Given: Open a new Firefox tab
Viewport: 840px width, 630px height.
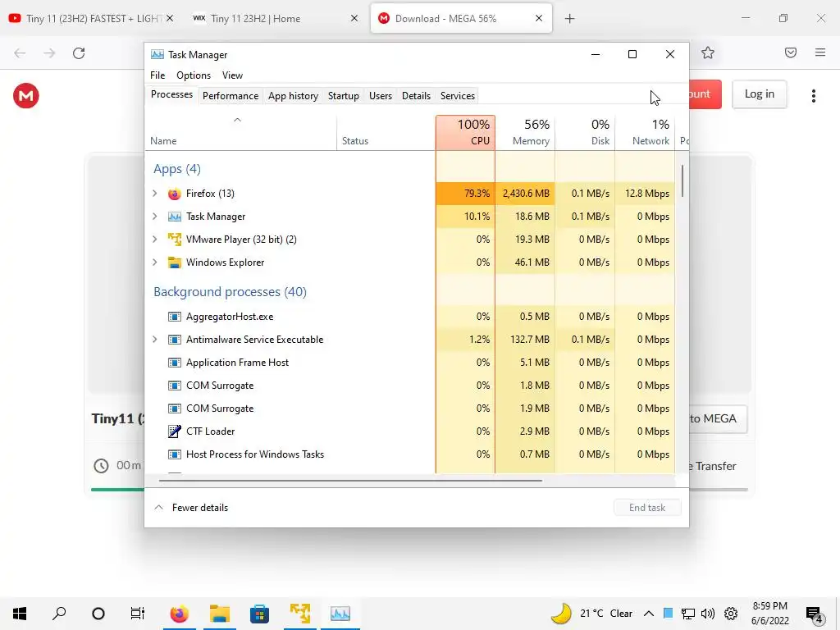Looking at the screenshot, I should (569, 18).
